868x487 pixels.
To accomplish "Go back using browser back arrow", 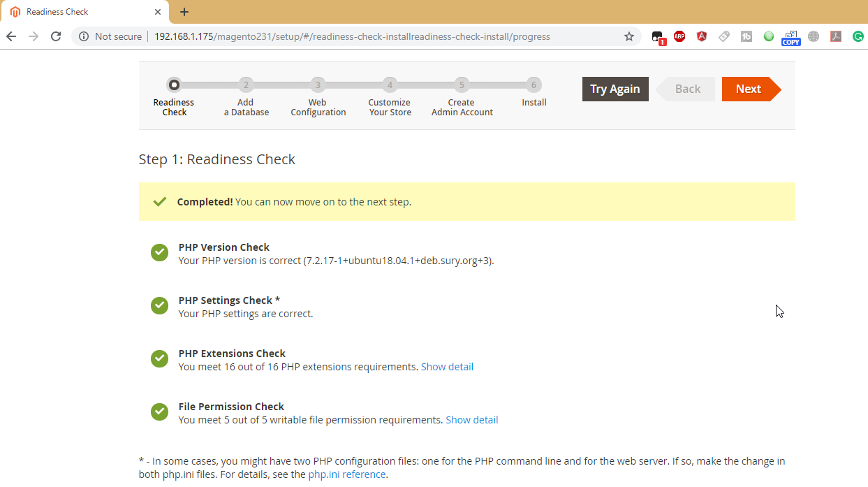I will (x=11, y=36).
